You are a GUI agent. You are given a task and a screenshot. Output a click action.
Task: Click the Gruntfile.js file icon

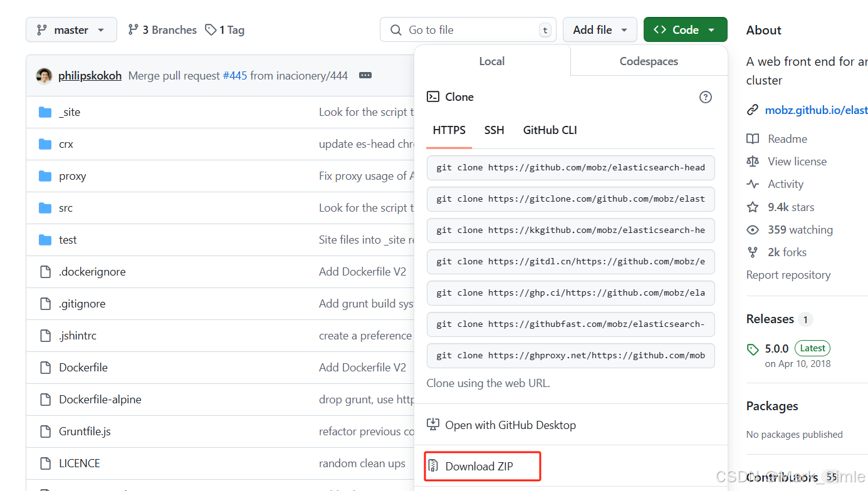coord(45,432)
